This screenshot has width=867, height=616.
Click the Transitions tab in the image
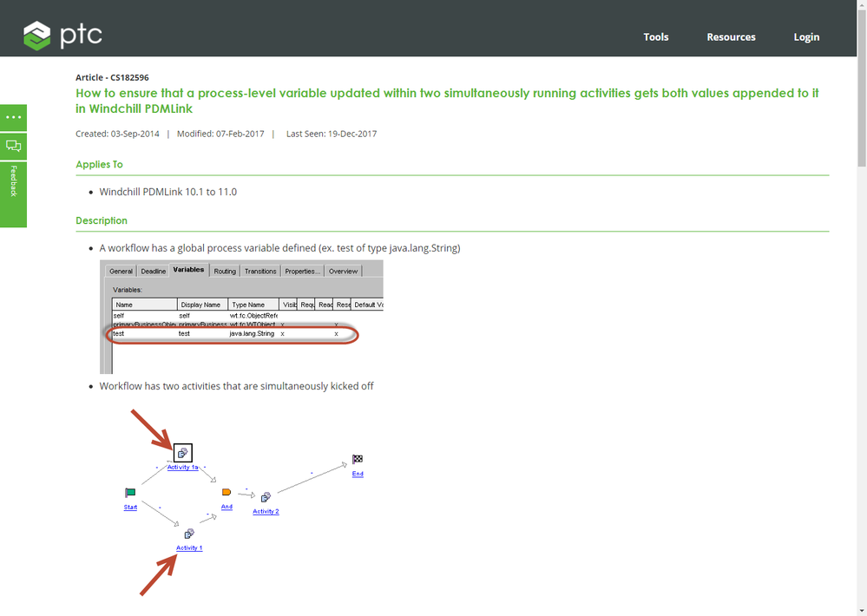click(259, 271)
